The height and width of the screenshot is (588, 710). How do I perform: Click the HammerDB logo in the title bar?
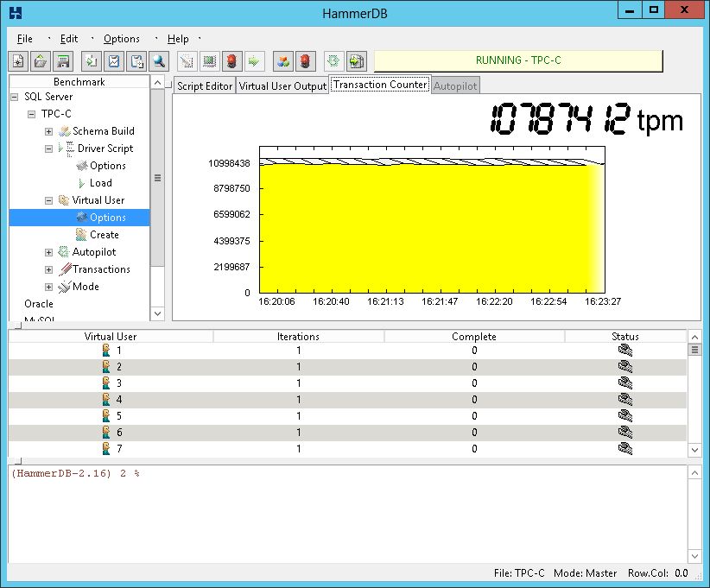[16, 13]
